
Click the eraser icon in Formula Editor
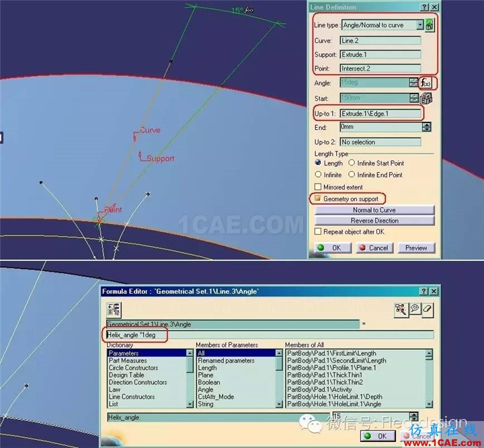[428, 309]
